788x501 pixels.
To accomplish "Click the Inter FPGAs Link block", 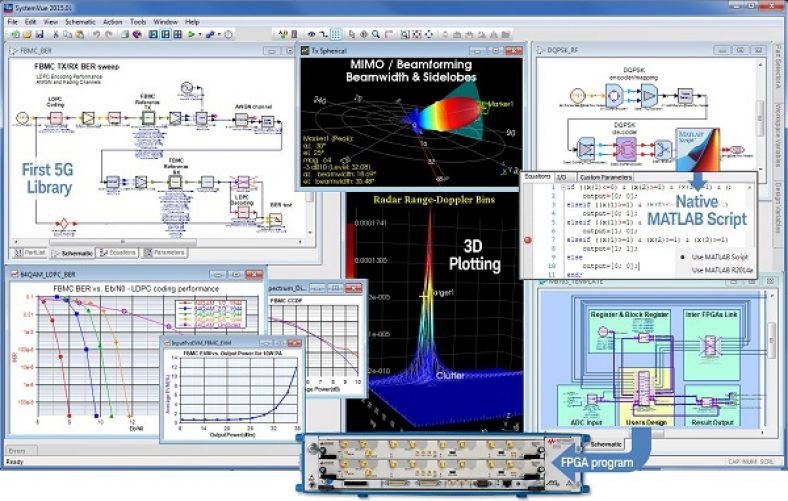I will coord(711,345).
